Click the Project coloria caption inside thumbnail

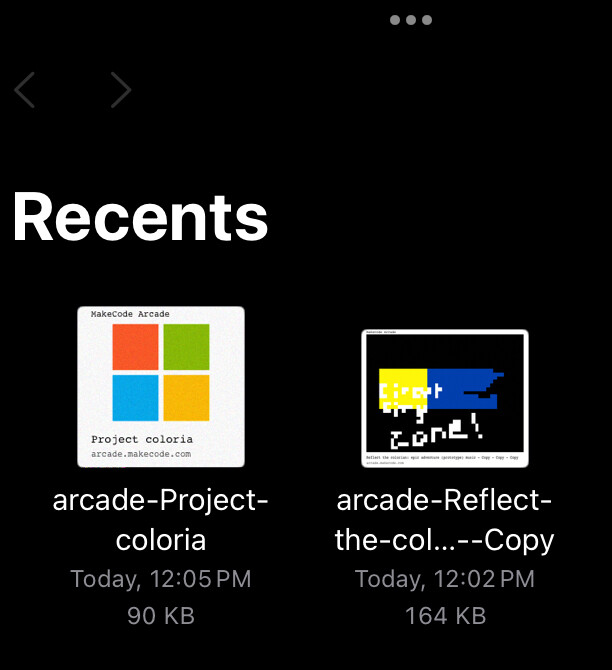tap(142, 440)
